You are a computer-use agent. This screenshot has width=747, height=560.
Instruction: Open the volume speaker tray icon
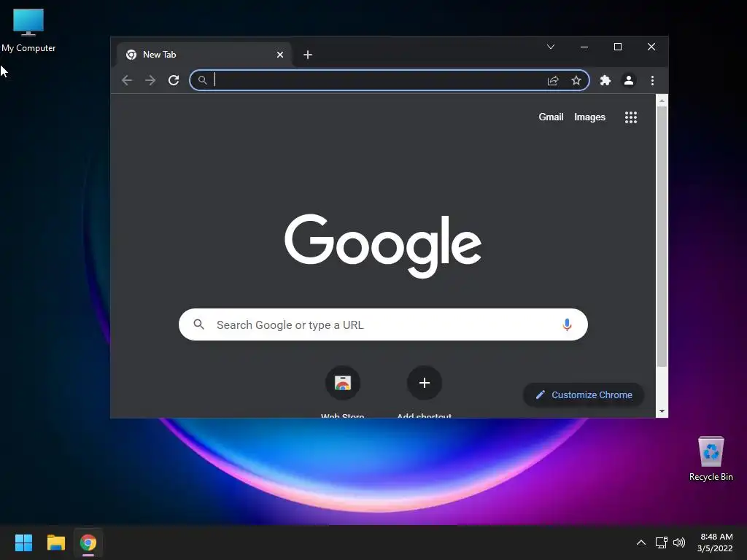[x=679, y=542]
